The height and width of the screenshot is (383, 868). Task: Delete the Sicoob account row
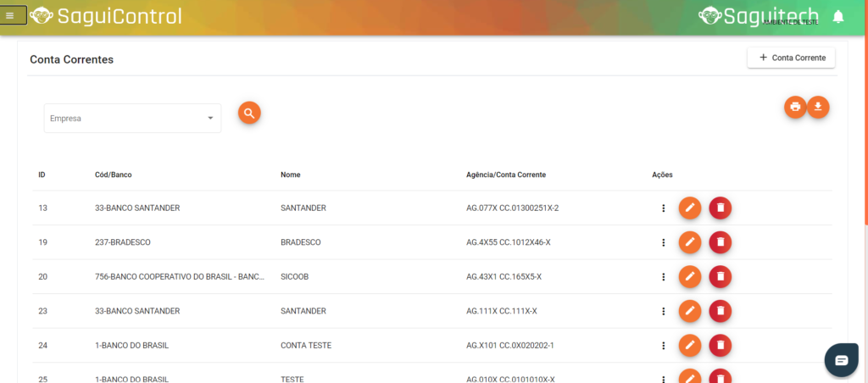click(x=720, y=276)
